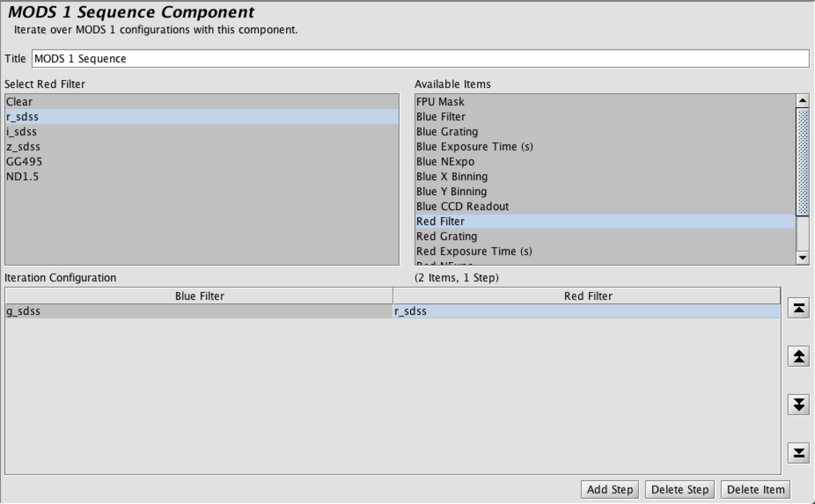815x504 pixels.
Task: Move step to top with first arrow icon
Action: 799,308
